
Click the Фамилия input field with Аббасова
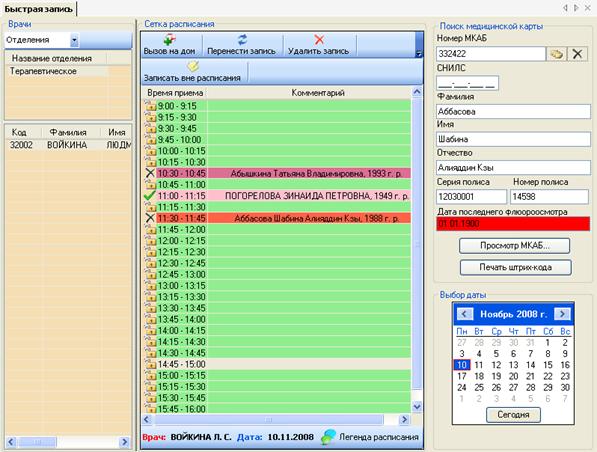(513, 112)
